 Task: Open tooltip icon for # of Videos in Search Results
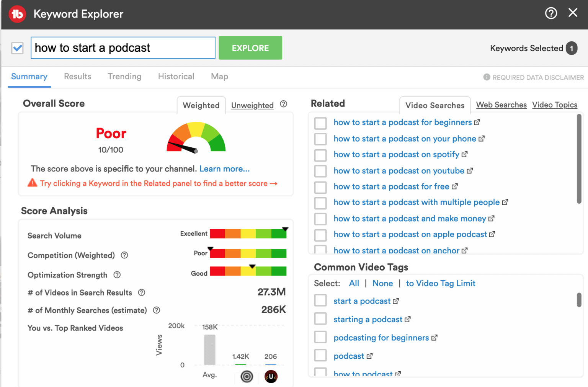141,292
